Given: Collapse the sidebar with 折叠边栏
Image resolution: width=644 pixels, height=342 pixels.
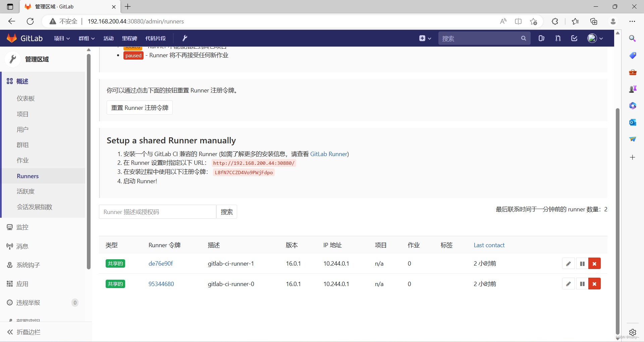Looking at the screenshot, I should [24, 332].
